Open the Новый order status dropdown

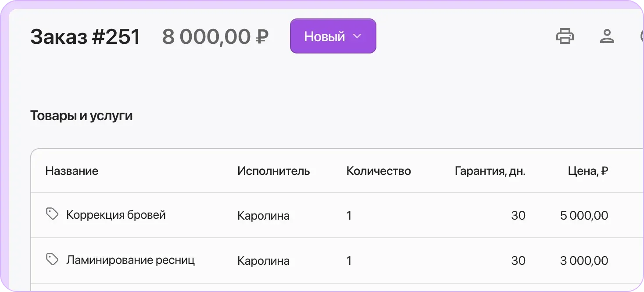click(333, 36)
